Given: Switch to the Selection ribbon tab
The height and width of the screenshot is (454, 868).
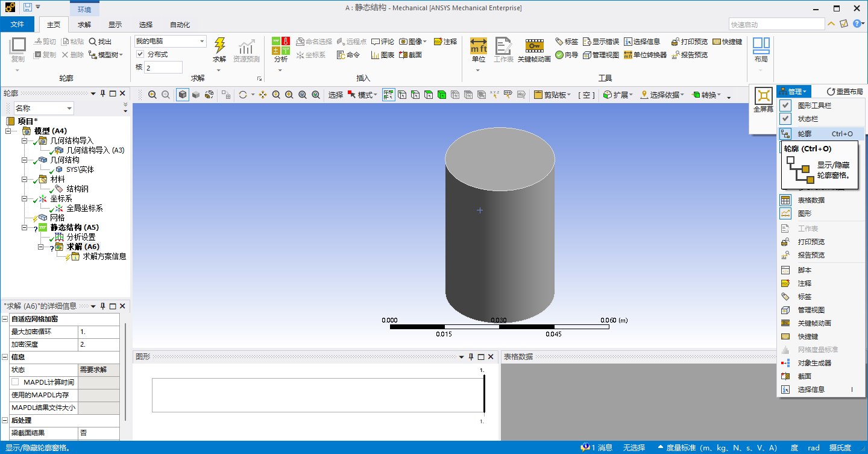Looking at the screenshot, I should click(146, 25).
